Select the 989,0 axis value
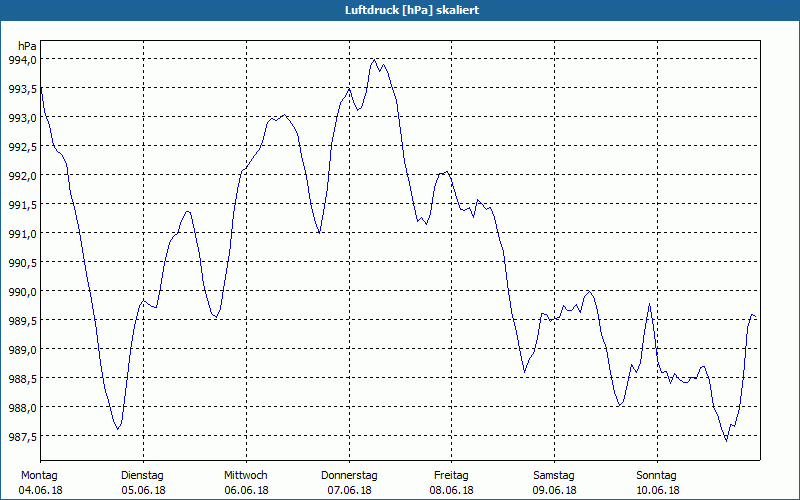Screen dimensions: 800x500 [22, 349]
